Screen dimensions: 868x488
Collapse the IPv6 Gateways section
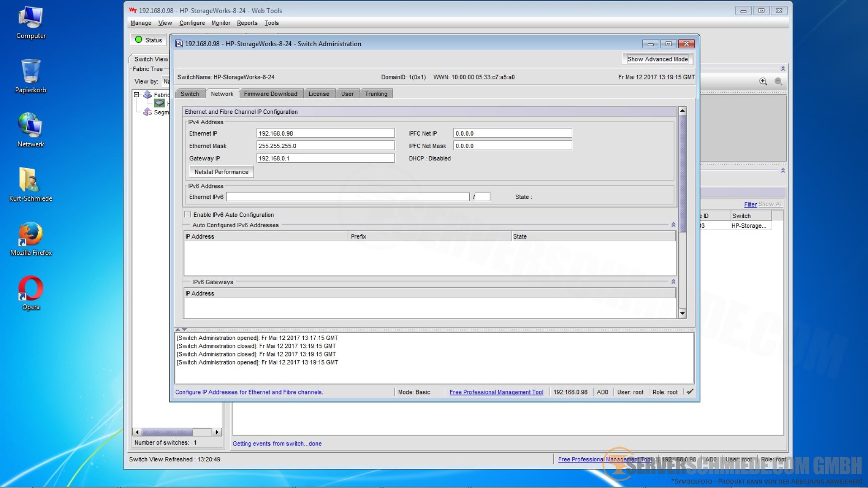[673, 282]
